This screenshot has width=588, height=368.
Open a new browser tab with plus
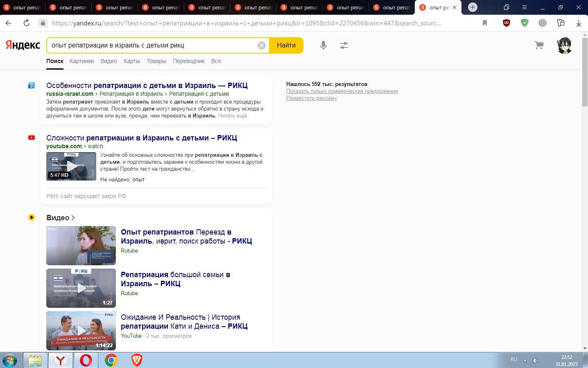coord(473,7)
